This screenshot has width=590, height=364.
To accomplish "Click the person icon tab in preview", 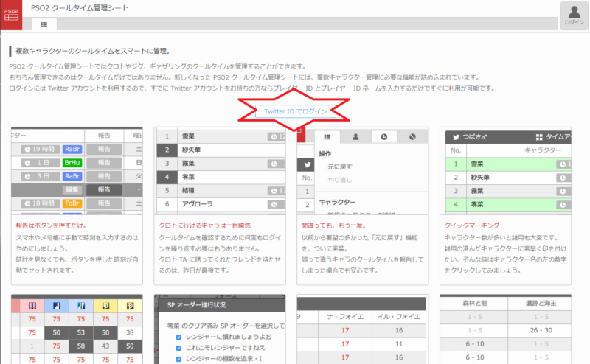I will tap(355, 136).
